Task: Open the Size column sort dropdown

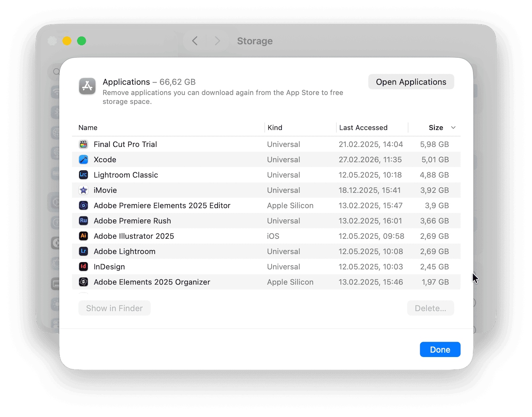Action: point(453,127)
